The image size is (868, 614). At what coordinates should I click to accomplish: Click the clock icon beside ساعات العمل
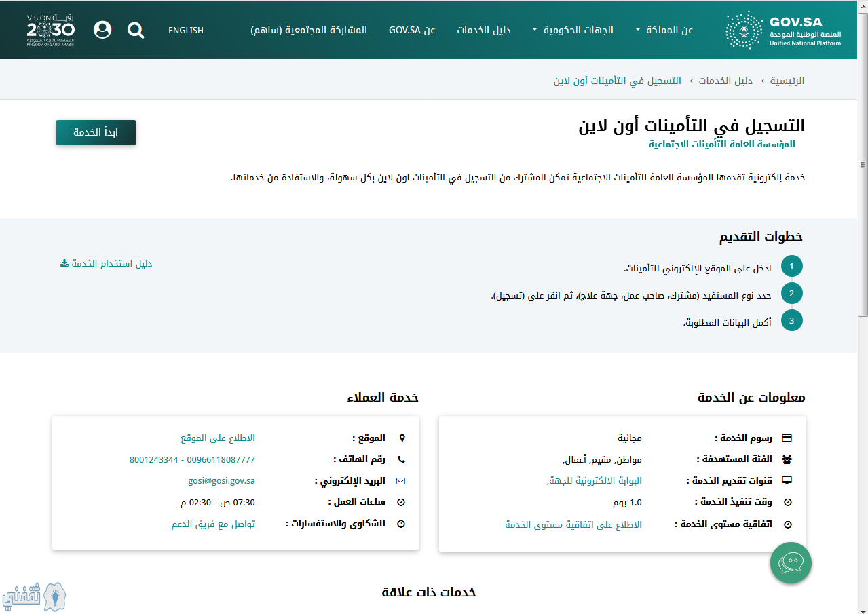(401, 503)
